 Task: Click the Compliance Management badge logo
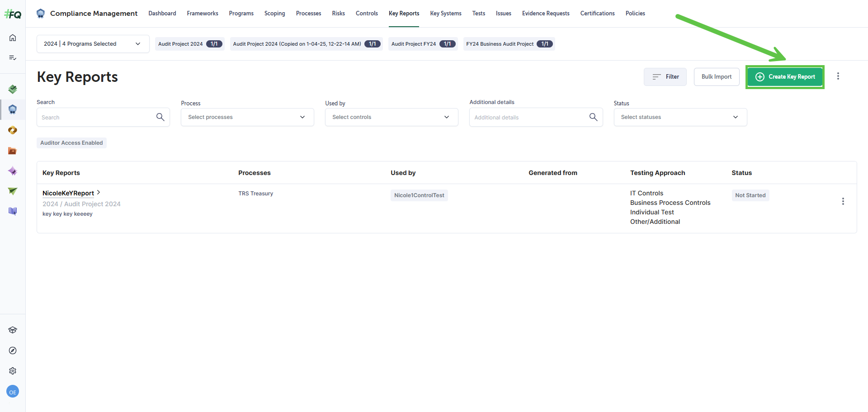click(41, 14)
